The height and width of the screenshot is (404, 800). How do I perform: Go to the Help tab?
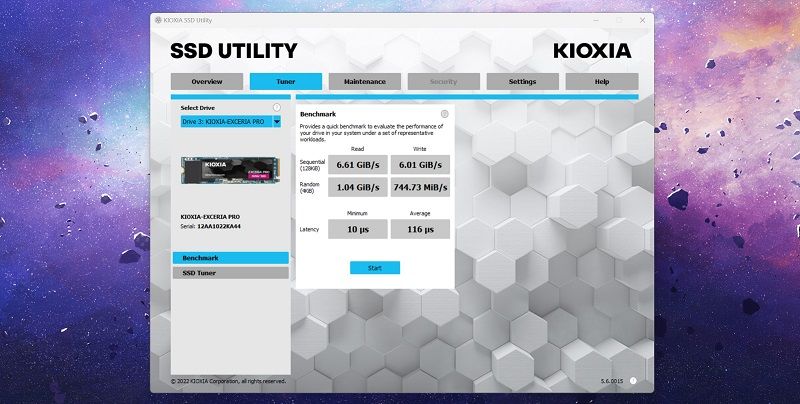[x=602, y=82]
